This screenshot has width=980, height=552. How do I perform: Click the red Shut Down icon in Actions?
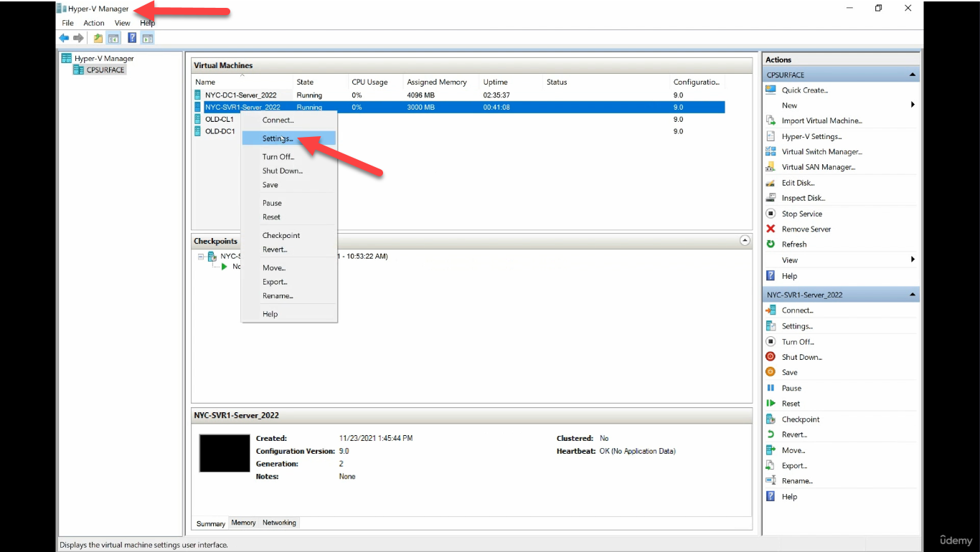tap(771, 357)
